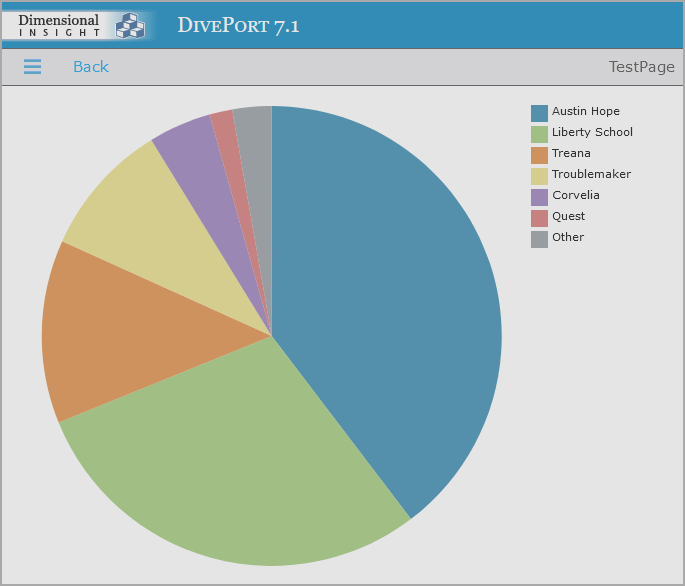
Task: Click the DivePort 7.1 title
Action: [x=238, y=26]
